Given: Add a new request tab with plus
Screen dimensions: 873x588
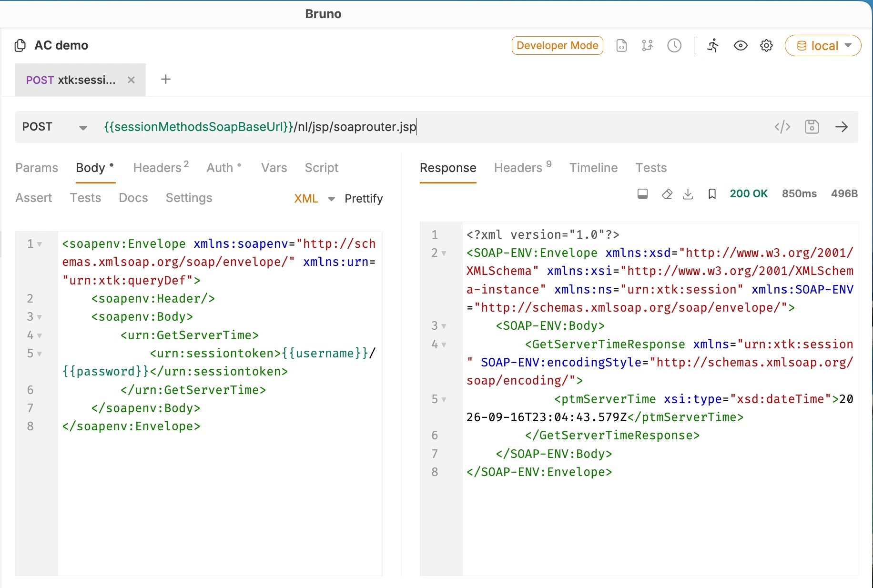Looking at the screenshot, I should pos(166,79).
